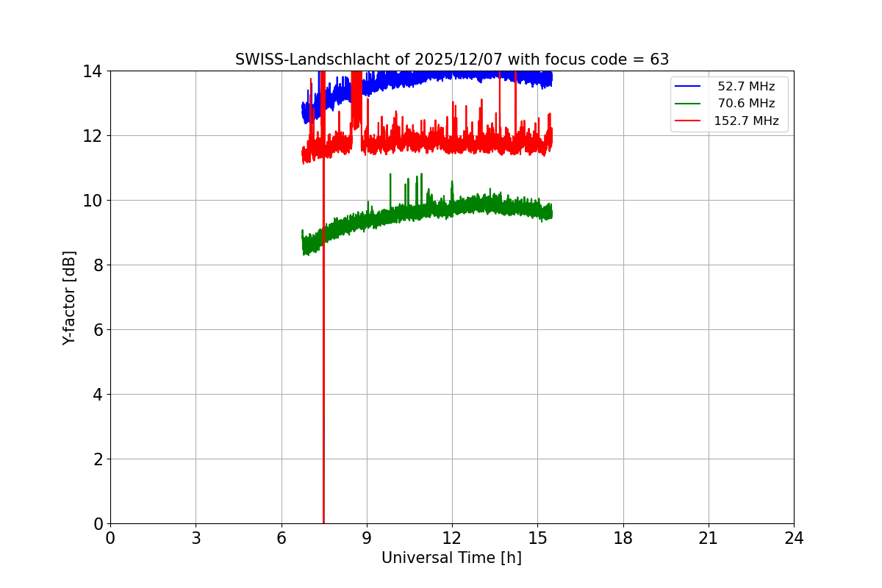
Task: Click the chart title mentioning SWISS-Landschlacht
Action: (x=452, y=60)
